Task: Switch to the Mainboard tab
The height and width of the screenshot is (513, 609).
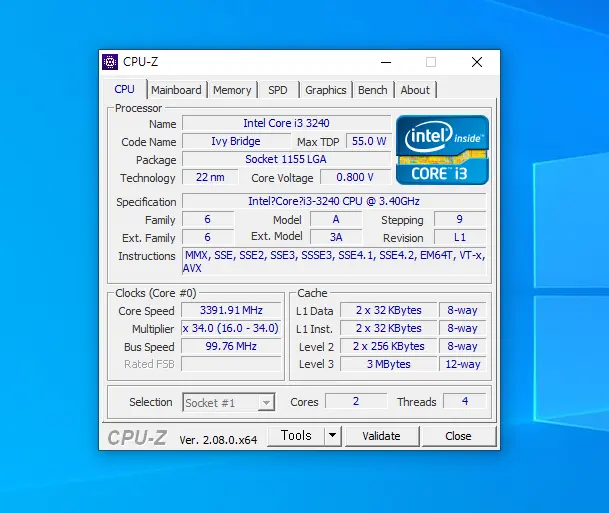Action: coord(176,90)
